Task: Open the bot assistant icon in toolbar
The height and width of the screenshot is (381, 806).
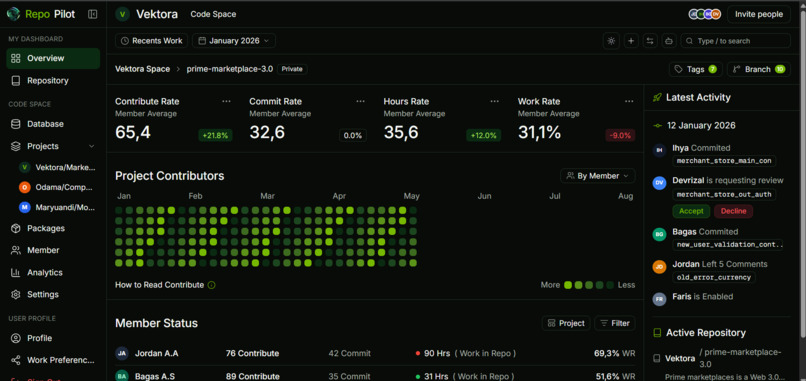Action: 669,41
